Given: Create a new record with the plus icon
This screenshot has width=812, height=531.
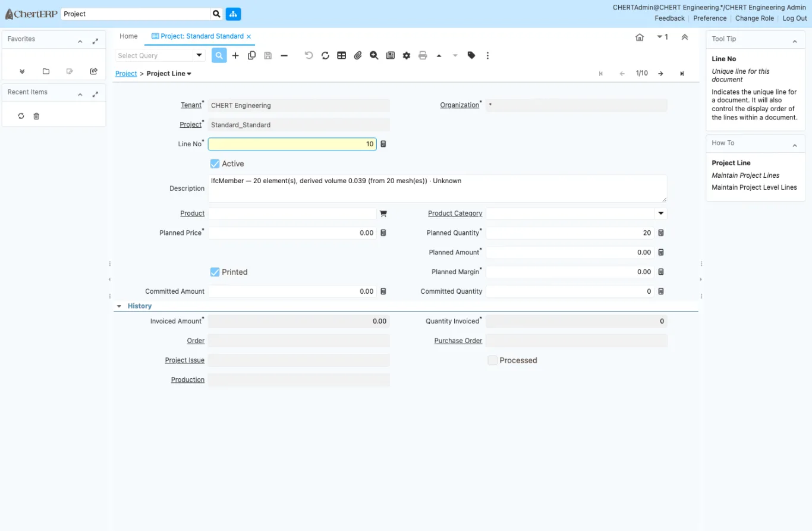Looking at the screenshot, I should pyautogui.click(x=235, y=55).
